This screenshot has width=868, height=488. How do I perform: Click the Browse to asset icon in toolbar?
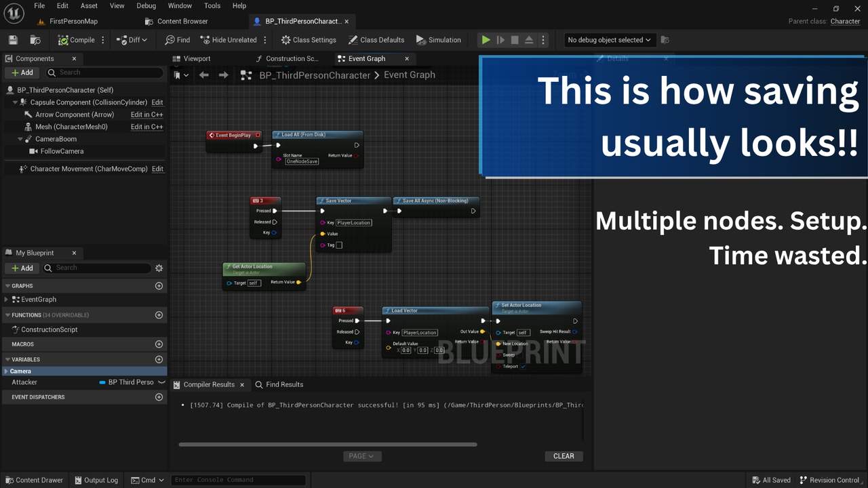(x=36, y=40)
